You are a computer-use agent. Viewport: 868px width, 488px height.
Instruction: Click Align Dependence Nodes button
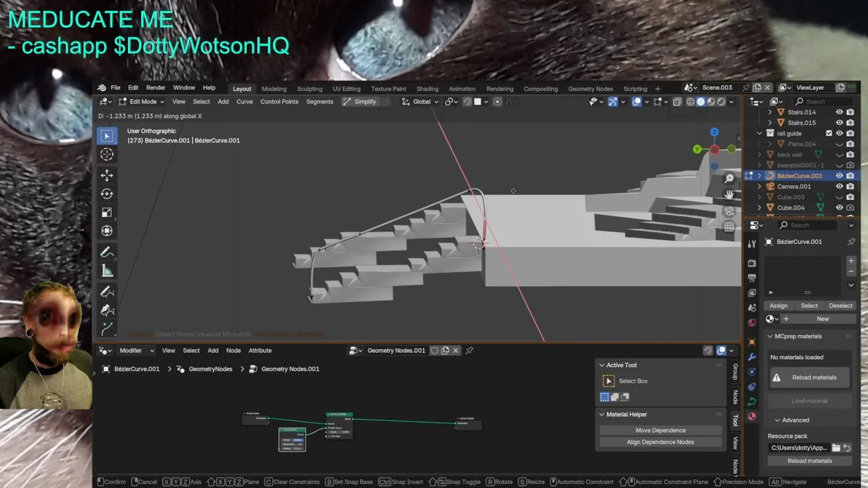point(660,442)
